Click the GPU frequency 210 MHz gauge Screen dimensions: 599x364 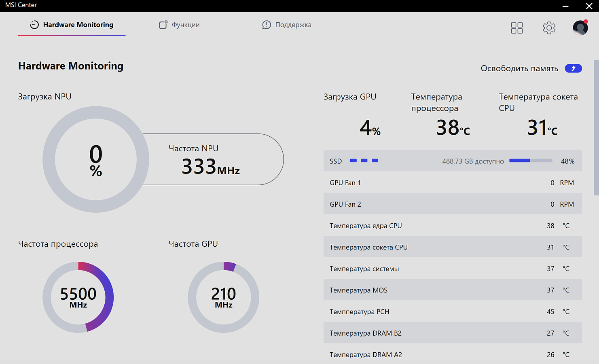224,297
